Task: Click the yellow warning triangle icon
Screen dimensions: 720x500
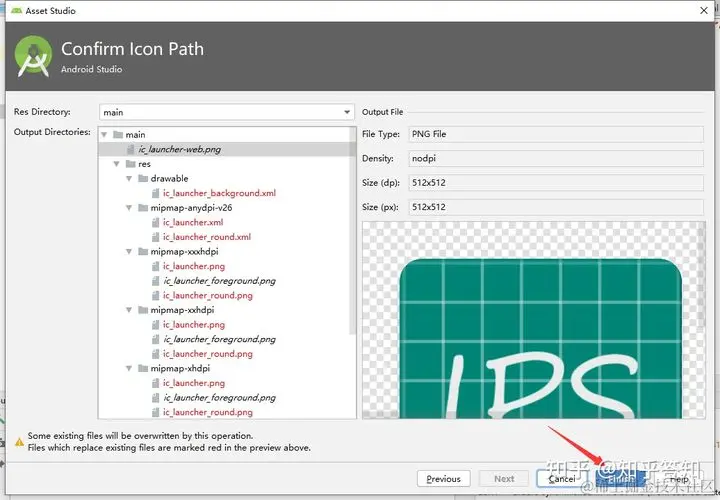Action: (x=19, y=442)
